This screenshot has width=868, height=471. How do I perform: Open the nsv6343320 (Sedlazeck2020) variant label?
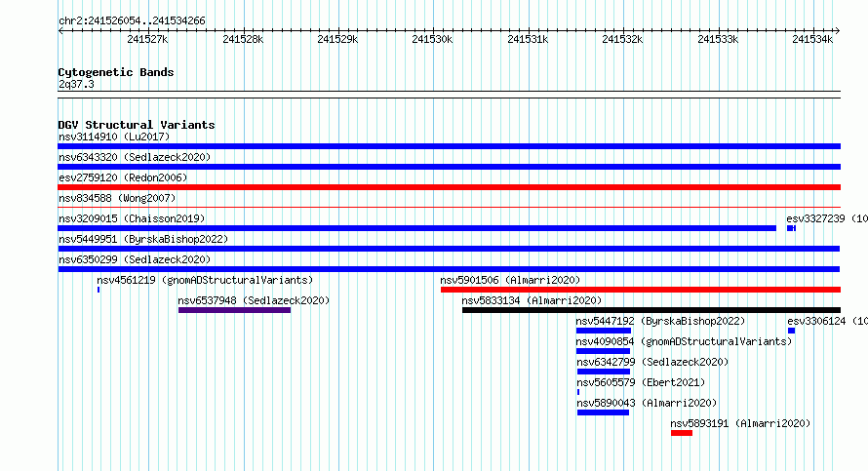pyautogui.click(x=135, y=157)
